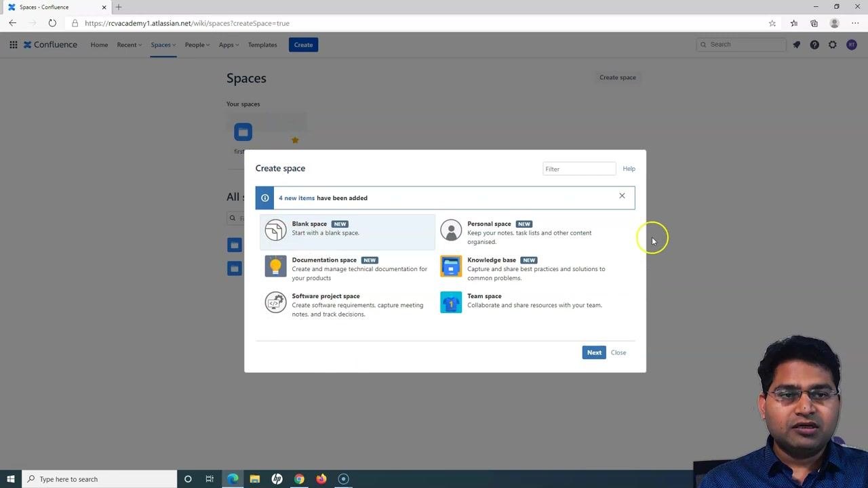Choose the Documentation space lightbulb icon

tap(275, 266)
